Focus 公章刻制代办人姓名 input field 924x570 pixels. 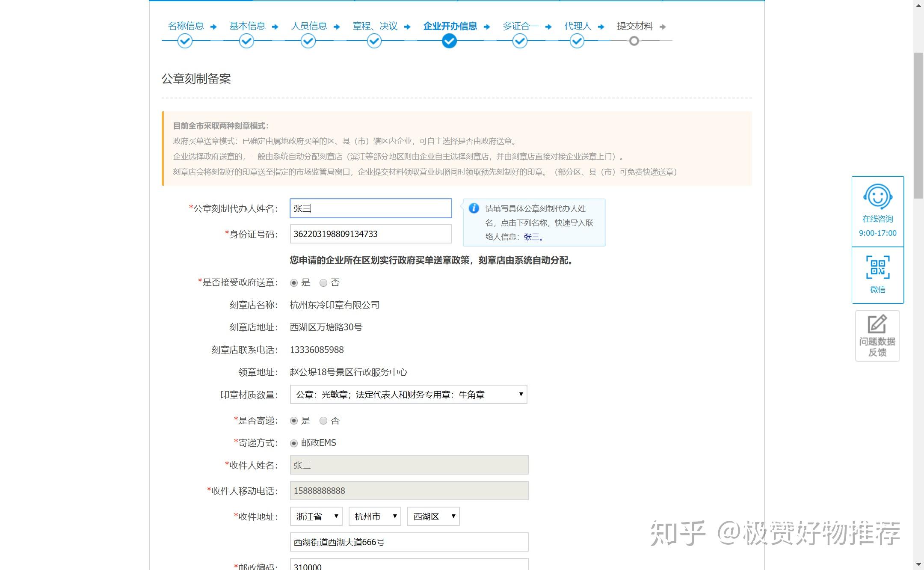[371, 208]
